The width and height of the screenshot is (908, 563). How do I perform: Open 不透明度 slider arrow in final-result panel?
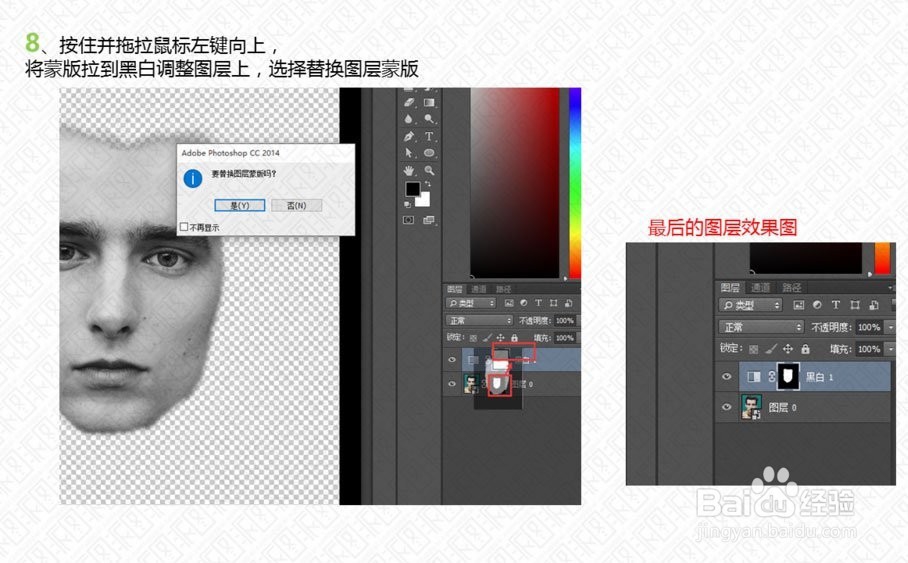(890, 327)
